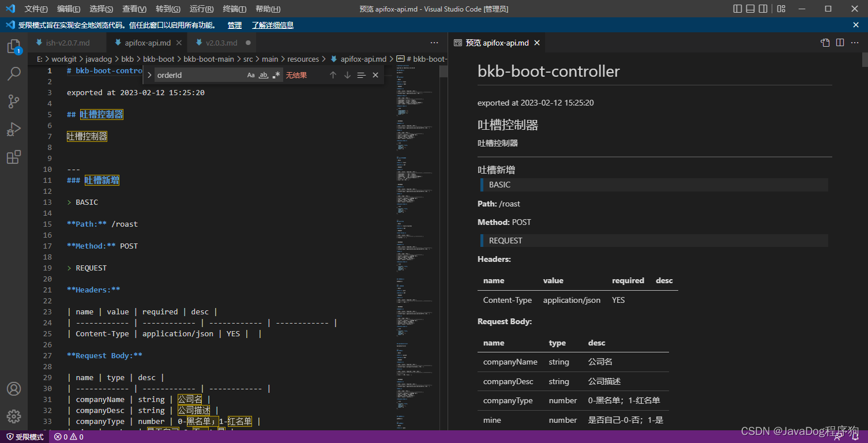Open More Actions menu in preview toolbar
The width and height of the screenshot is (868, 443).
click(854, 43)
